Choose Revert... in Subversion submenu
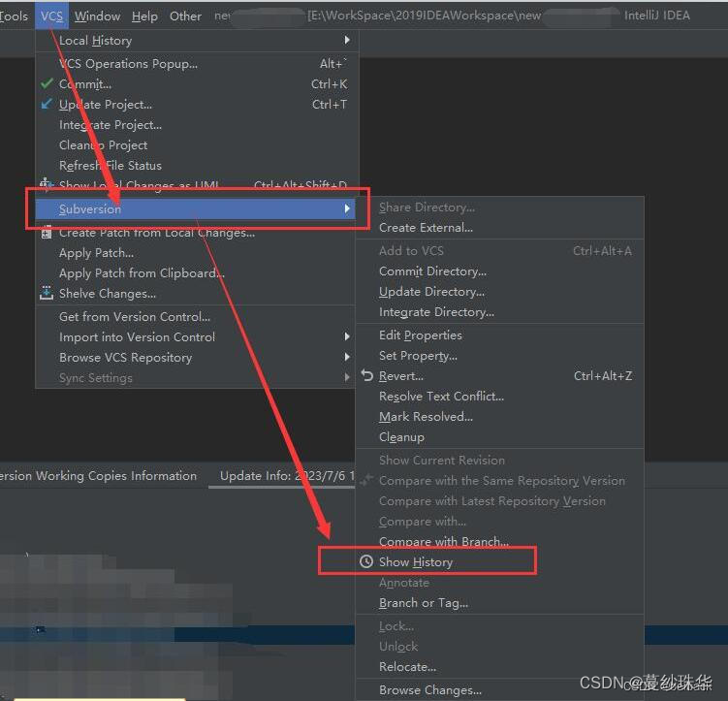 coord(499,375)
